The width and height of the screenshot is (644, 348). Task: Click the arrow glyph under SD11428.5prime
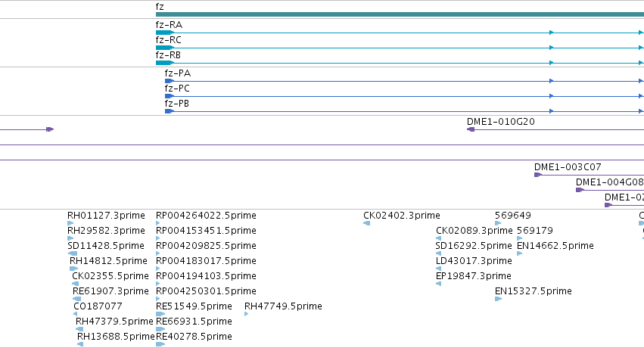click(73, 253)
